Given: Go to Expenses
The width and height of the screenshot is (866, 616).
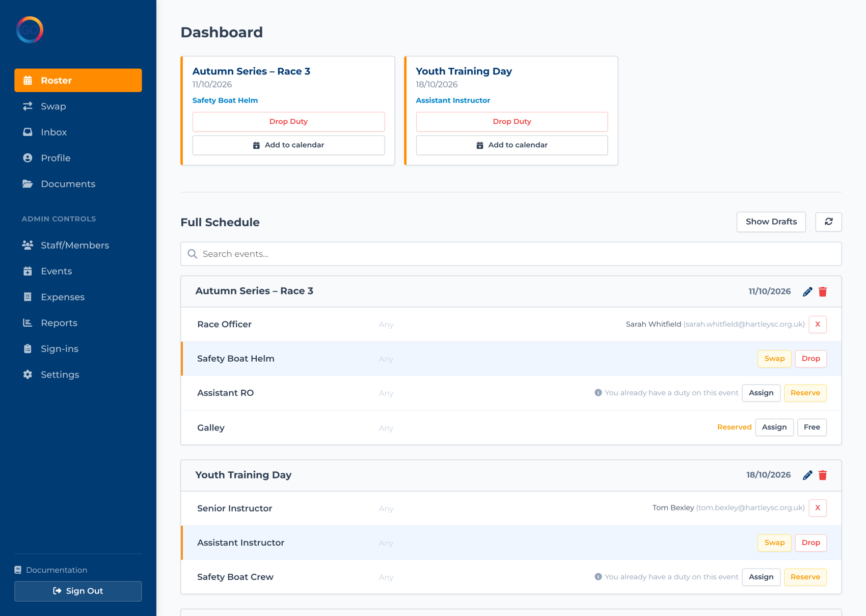Looking at the screenshot, I should tap(78, 297).
